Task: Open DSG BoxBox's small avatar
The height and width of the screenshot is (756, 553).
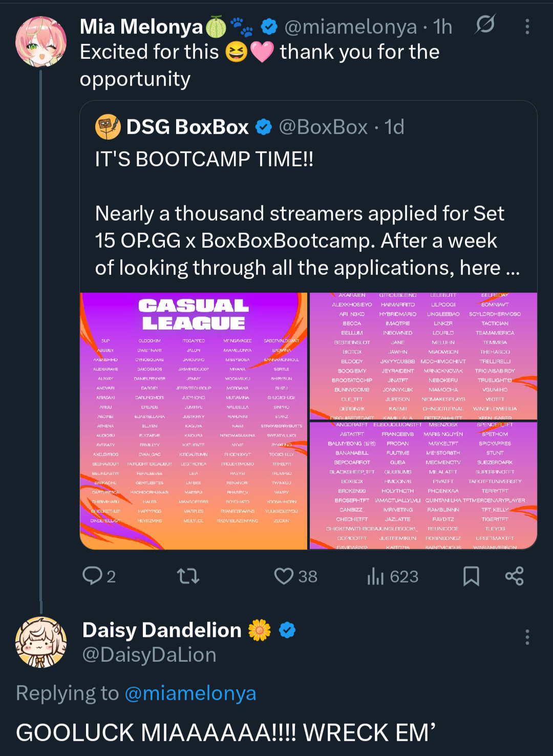Action: (108, 127)
